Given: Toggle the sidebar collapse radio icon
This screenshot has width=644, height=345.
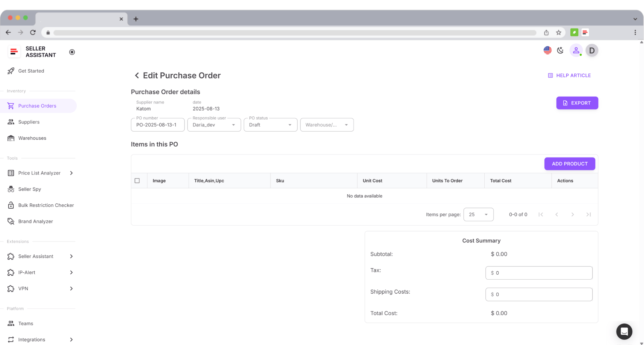Looking at the screenshot, I should pos(72,52).
